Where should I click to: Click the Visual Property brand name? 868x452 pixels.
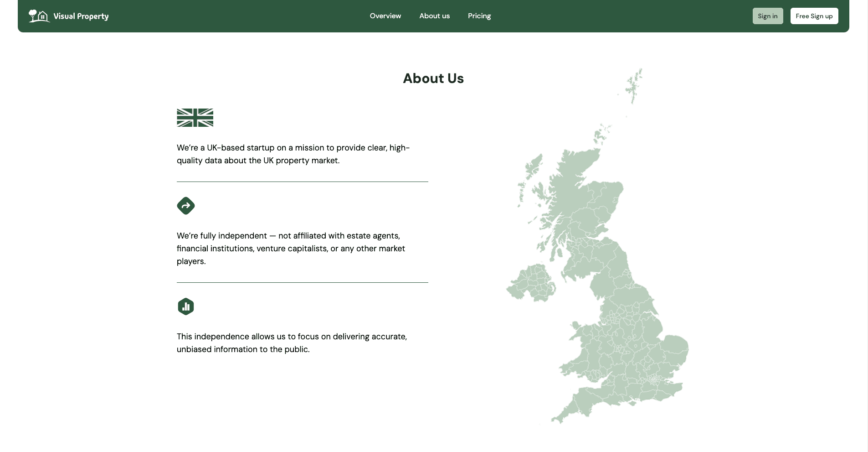pos(81,16)
